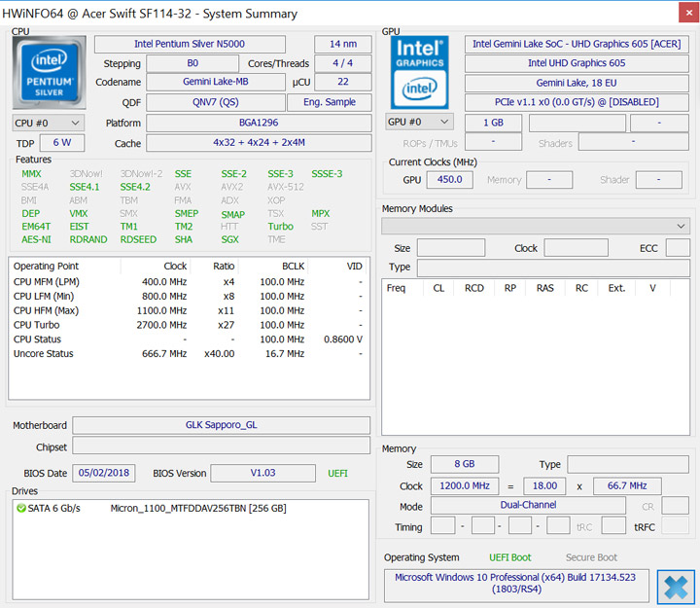Click the blue X close button
This screenshot has width=700, height=608.
pyautogui.click(x=676, y=587)
